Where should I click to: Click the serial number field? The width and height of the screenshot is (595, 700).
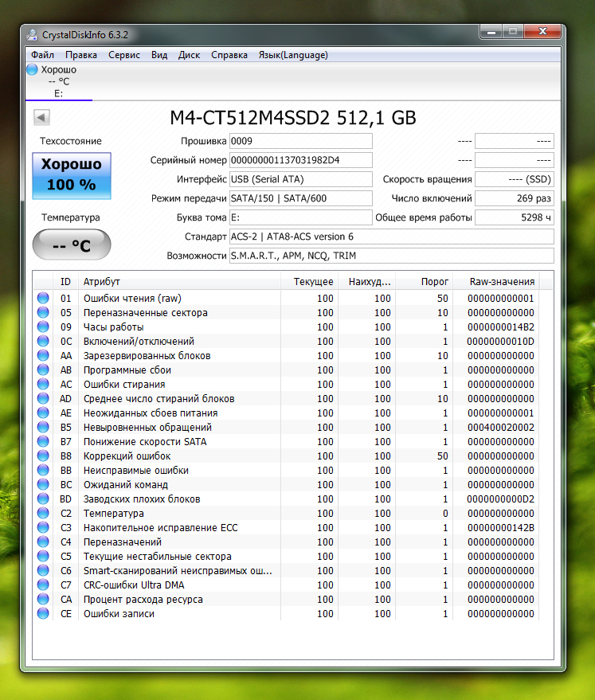click(x=301, y=160)
